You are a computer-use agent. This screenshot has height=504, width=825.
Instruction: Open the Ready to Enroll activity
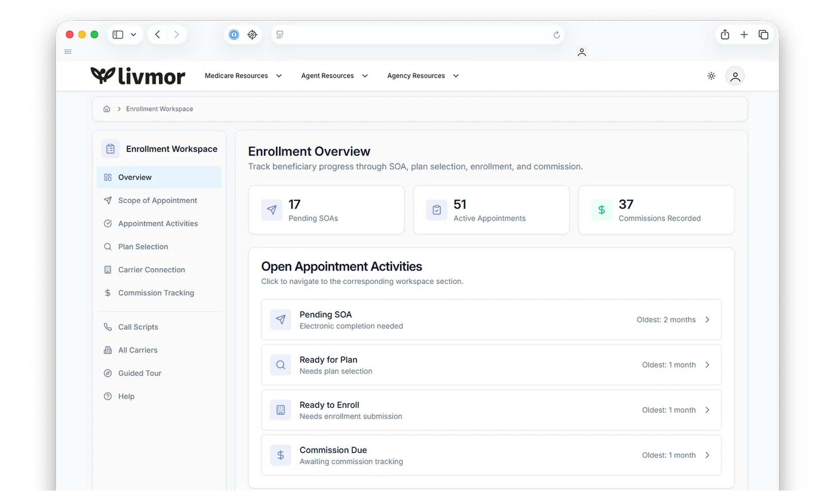tap(491, 410)
